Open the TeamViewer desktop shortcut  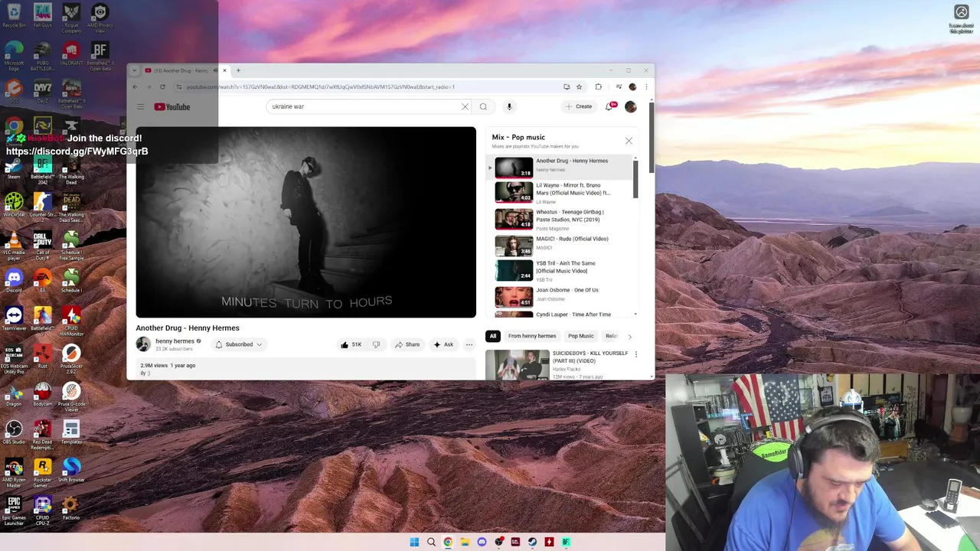[14, 320]
